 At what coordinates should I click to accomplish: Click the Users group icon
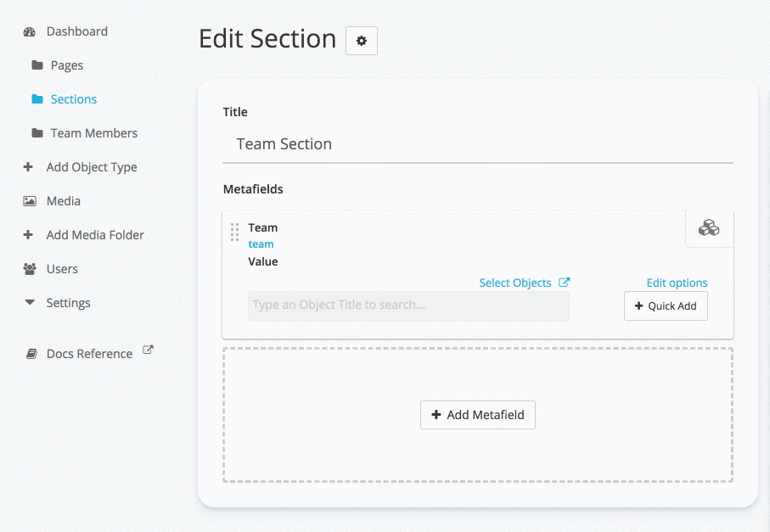[30, 269]
